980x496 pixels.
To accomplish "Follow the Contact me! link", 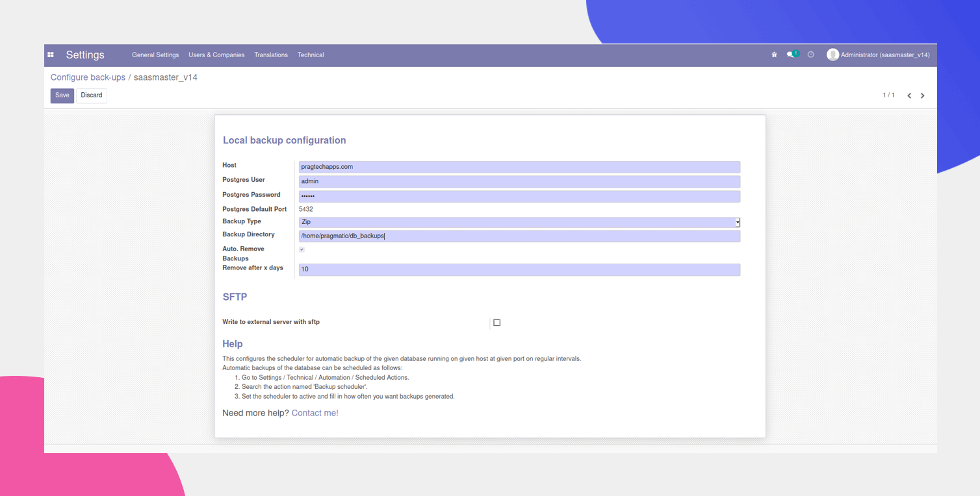I will (315, 413).
